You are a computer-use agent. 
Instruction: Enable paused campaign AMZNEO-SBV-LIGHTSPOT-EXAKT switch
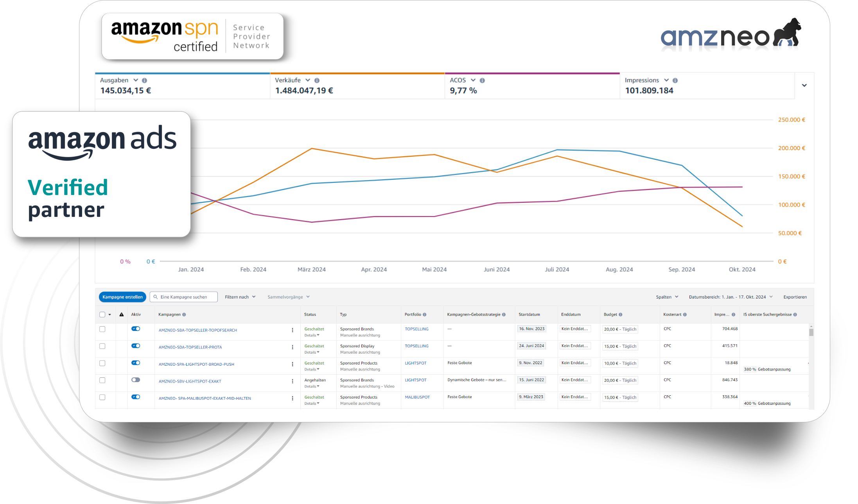click(136, 380)
